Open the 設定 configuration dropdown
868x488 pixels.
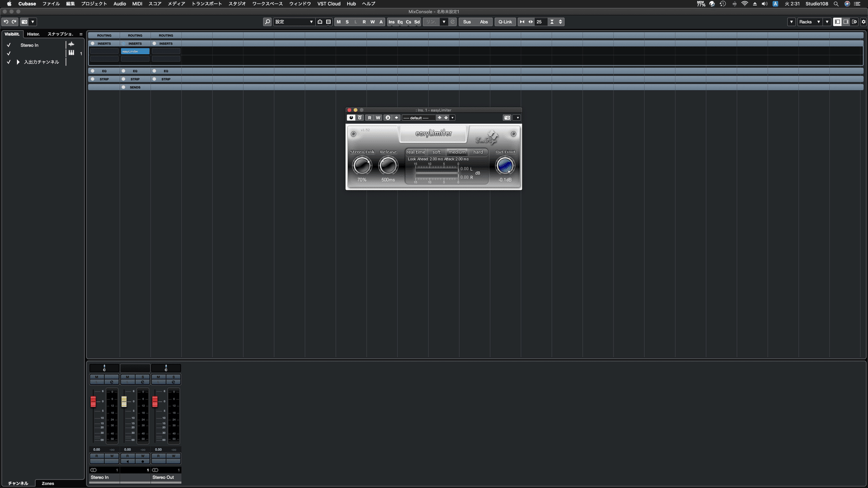tap(294, 22)
